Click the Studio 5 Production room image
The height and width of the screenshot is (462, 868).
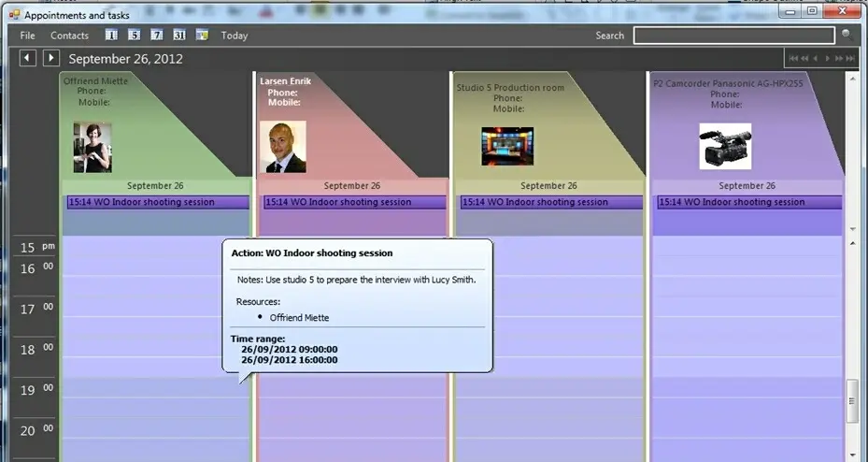click(x=506, y=147)
